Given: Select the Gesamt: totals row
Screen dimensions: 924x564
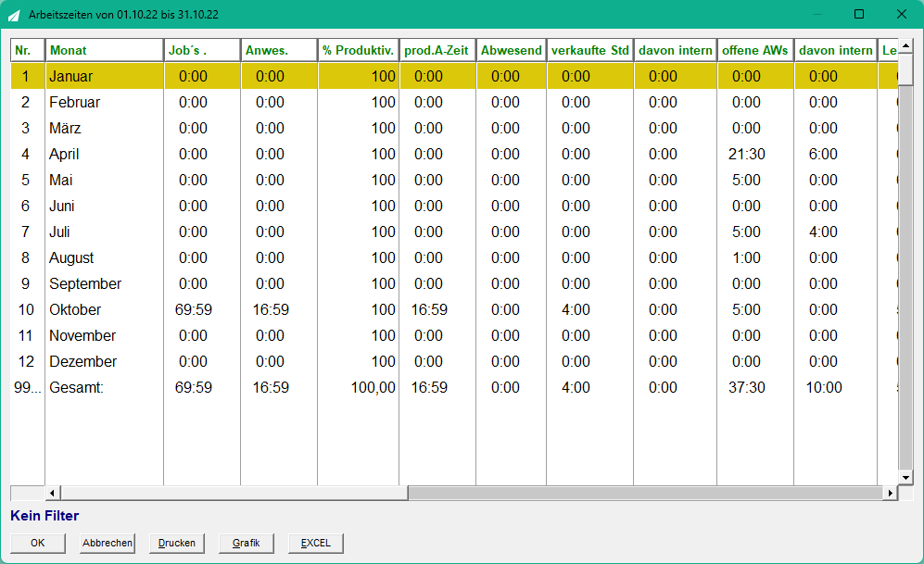Looking at the screenshot, I should click(454, 387).
